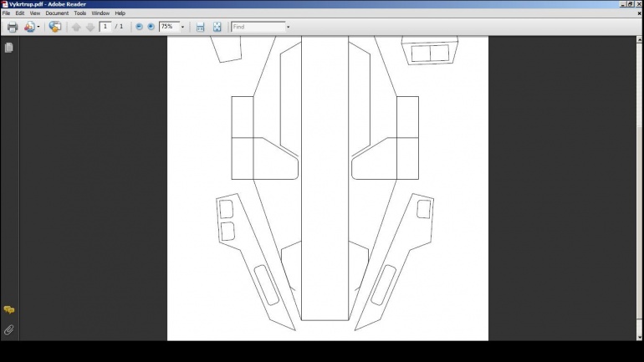Close the document with menu-bar X

[x=639, y=13]
